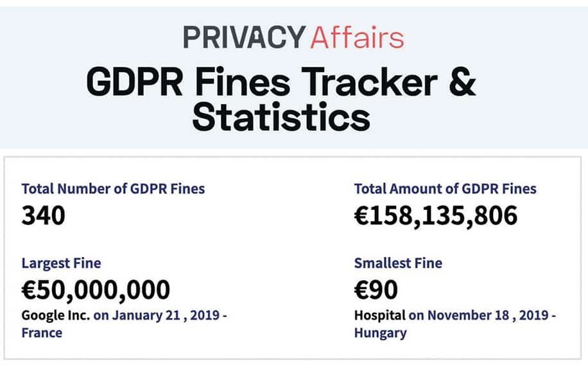
Task: Click the Hungary country link
Action: pos(380,333)
